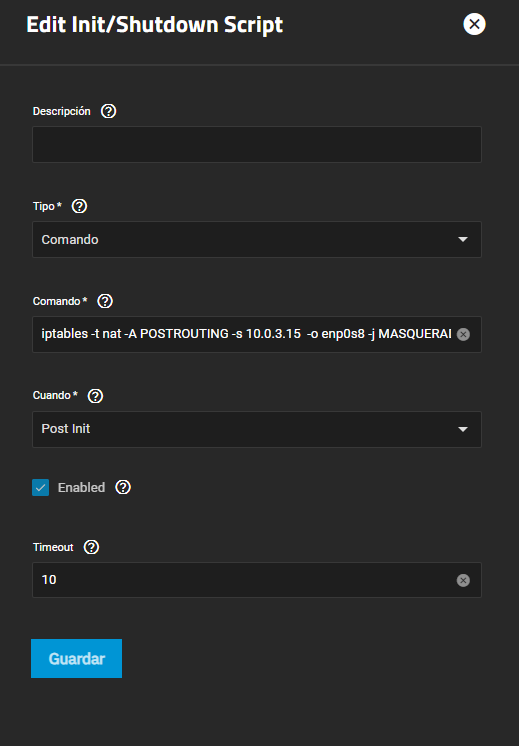
Task: Focus the Descripción text field
Action: pyautogui.click(x=257, y=144)
